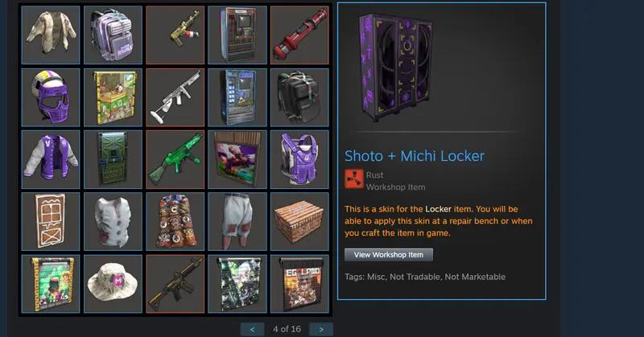Open the Shoto + Michi Locker title link
This screenshot has height=337, width=644.
coord(415,156)
